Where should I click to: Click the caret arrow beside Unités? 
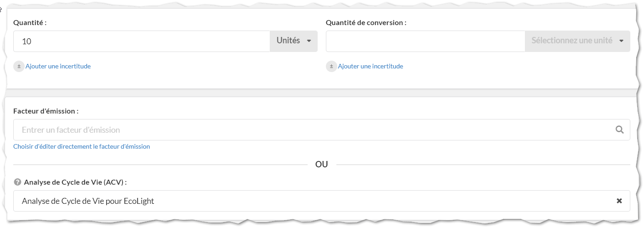tap(309, 41)
